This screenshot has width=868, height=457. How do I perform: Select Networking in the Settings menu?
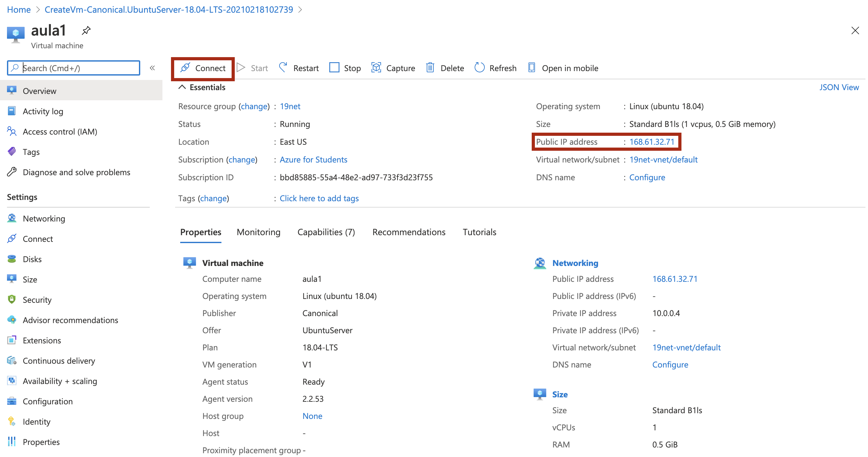click(44, 218)
